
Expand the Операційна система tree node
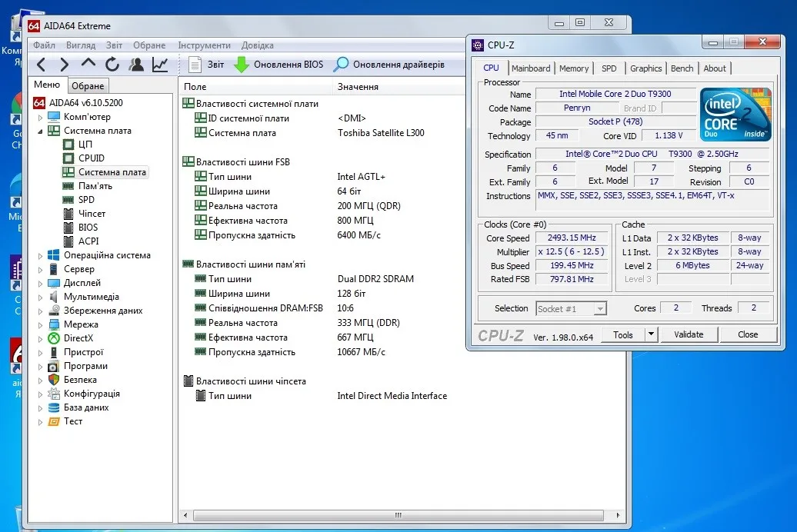41,256
